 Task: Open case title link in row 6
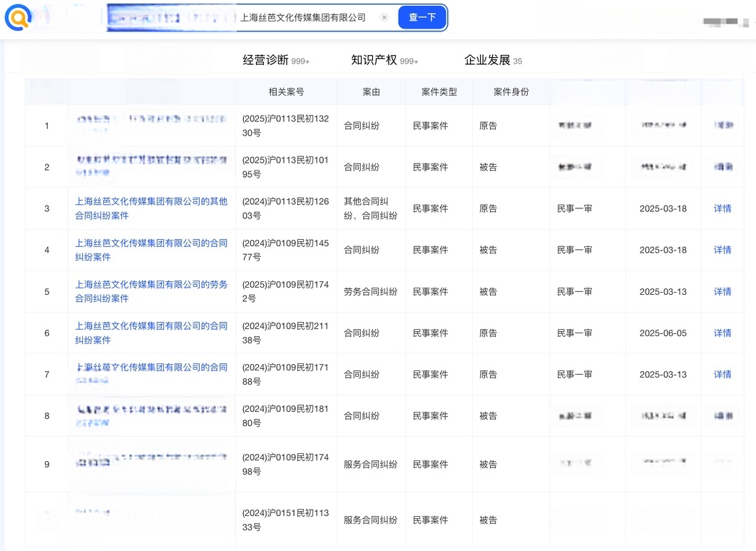pos(151,333)
